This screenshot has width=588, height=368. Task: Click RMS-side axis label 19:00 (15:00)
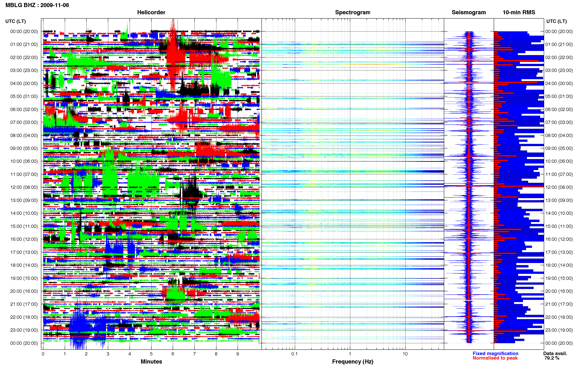coord(559,278)
